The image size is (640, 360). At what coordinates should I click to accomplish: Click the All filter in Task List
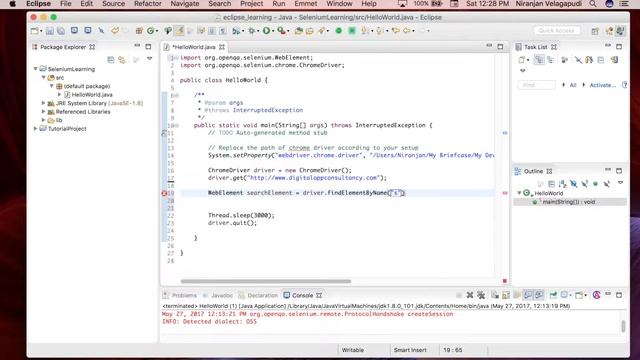573,85
